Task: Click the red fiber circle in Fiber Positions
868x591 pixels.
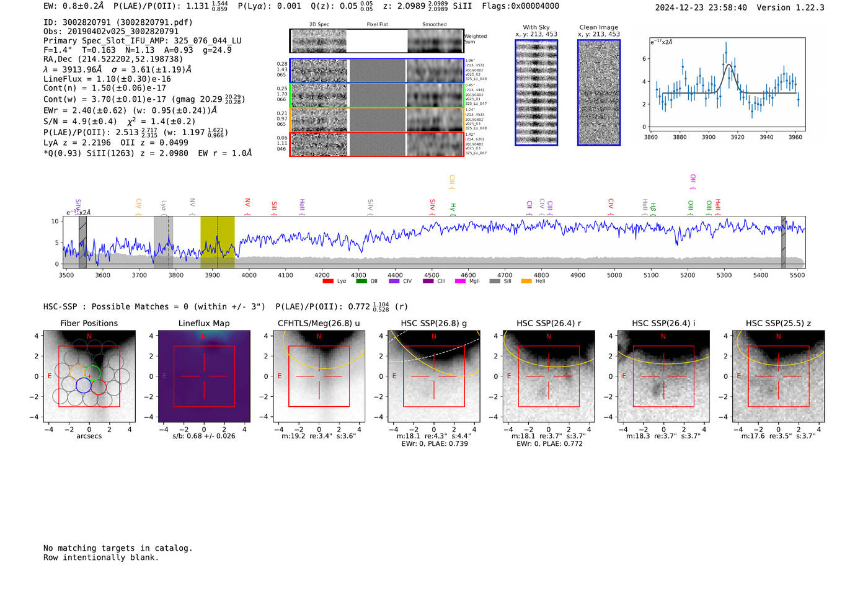Action: pyautogui.click(x=99, y=387)
